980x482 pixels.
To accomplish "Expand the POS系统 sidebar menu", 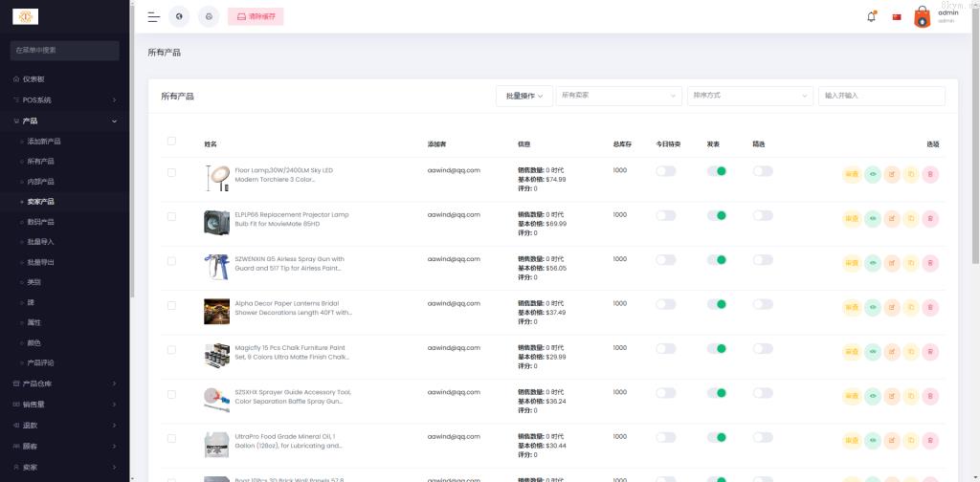I will pos(65,99).
